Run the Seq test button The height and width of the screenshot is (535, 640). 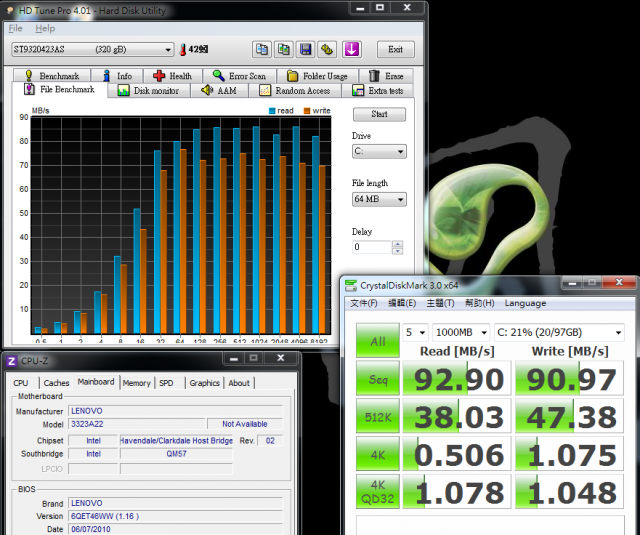coord(378,379)
